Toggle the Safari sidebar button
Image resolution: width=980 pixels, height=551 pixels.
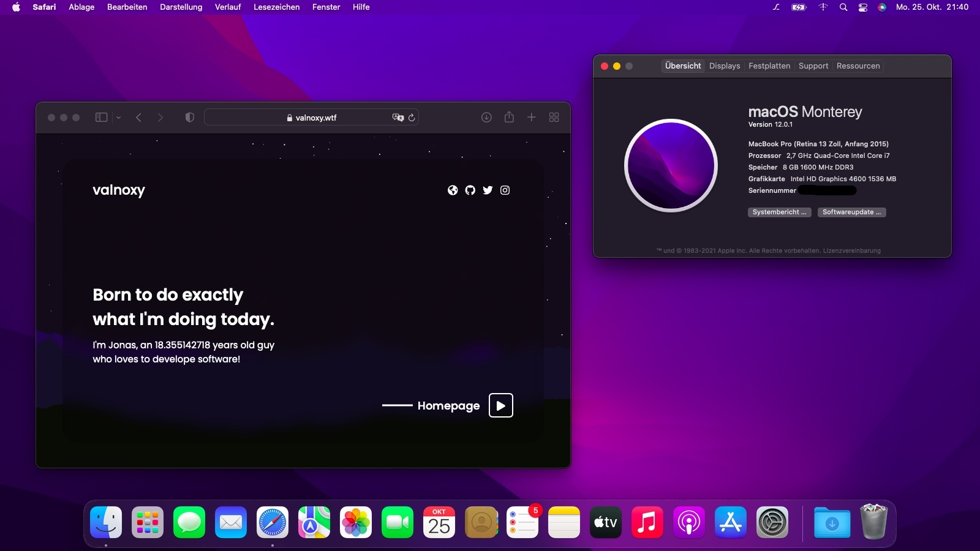pyautogui.click(x=102, y=118)
